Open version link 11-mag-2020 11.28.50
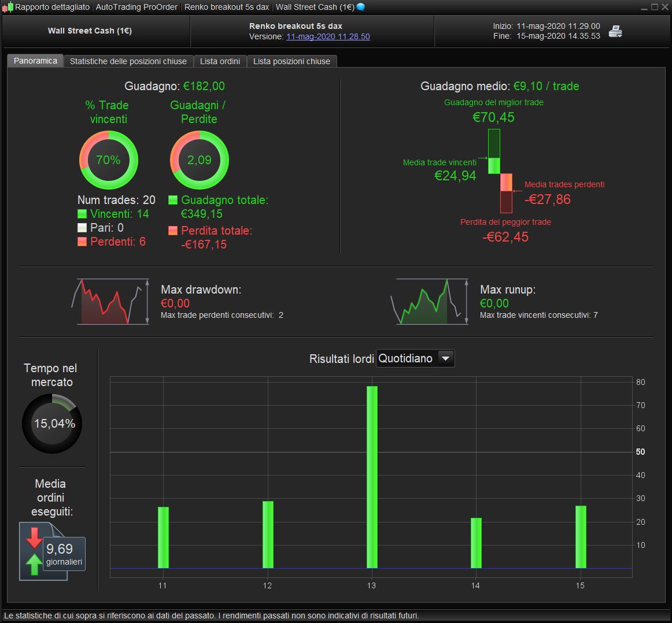This screenshot has width=672, height=623. (x=328, y=36)
